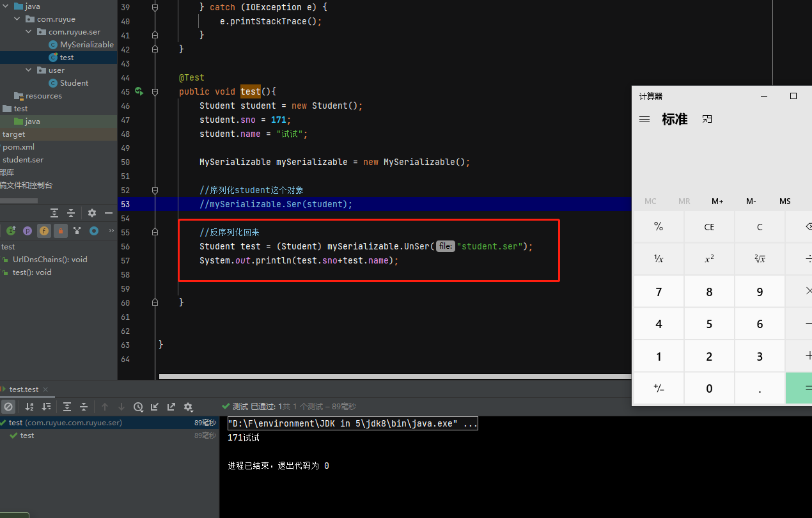
Task: Collapse the com.ruyue.ser package folder
Action: [29, 31]
